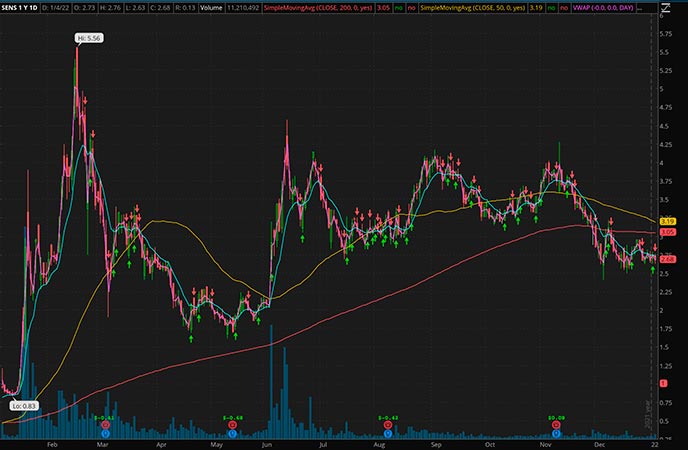Click the D: 1/4/22 date field

[x=57, y=7]
